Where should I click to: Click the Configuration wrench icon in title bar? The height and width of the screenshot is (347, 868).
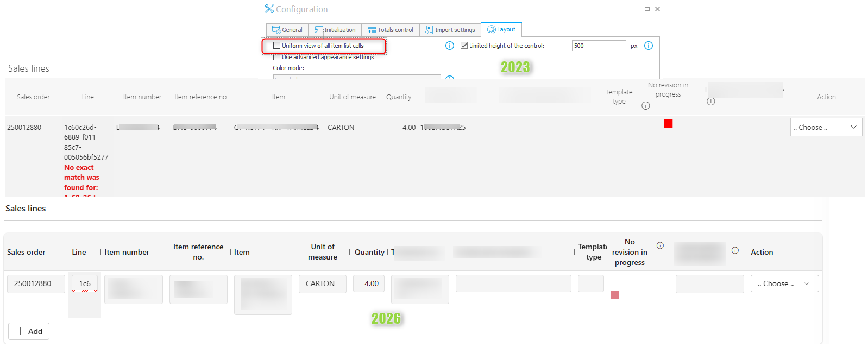[269, 9]
